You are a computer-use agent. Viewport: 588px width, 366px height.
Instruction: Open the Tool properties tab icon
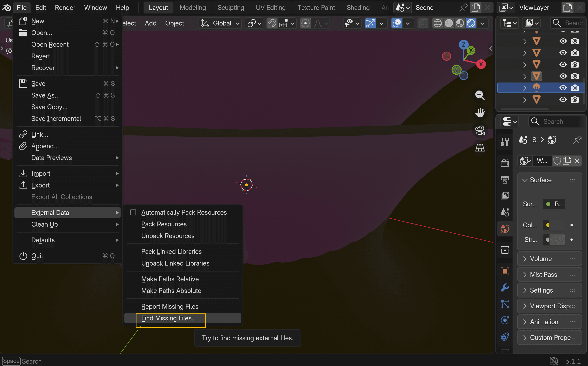pos(505,142)
